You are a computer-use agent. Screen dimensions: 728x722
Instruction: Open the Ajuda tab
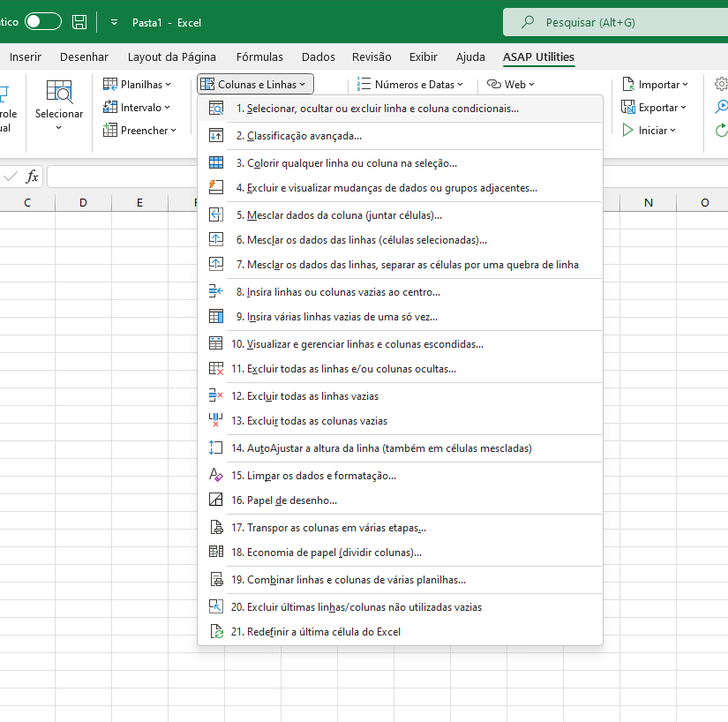[x=470, y=57]
